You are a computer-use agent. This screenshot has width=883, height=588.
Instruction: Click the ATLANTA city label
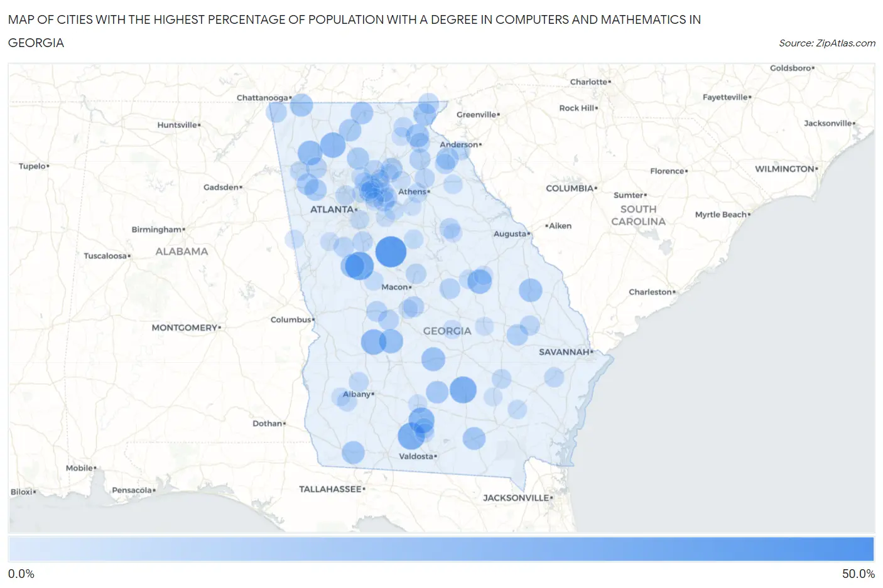point(332,210)
